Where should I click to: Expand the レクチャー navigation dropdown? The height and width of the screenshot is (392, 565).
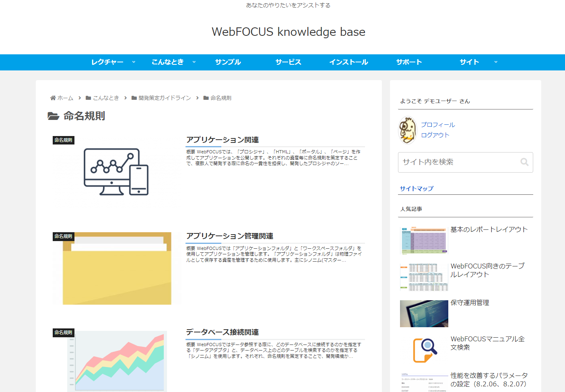[x=107, y=62]
